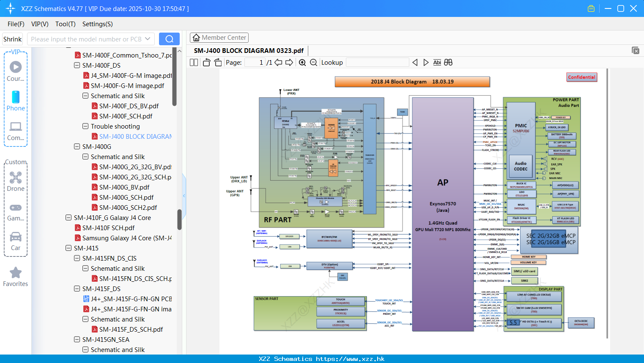The height and width of the screenshot is (363, 644).
Task: Click the panel collapse handle
Action: [184, 195]
